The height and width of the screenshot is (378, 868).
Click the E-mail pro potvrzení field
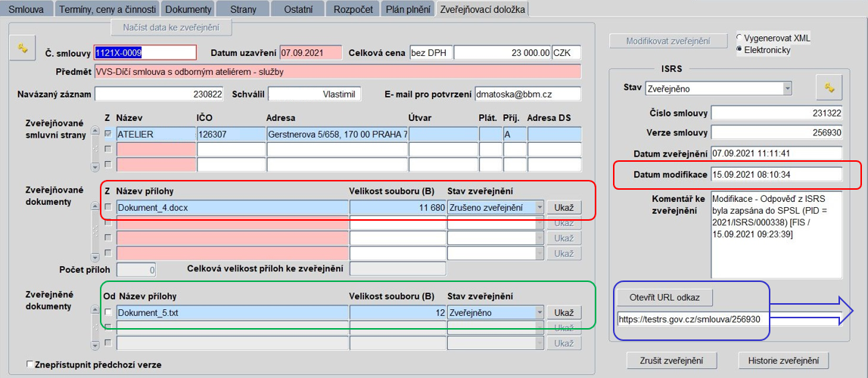point(528,94)
